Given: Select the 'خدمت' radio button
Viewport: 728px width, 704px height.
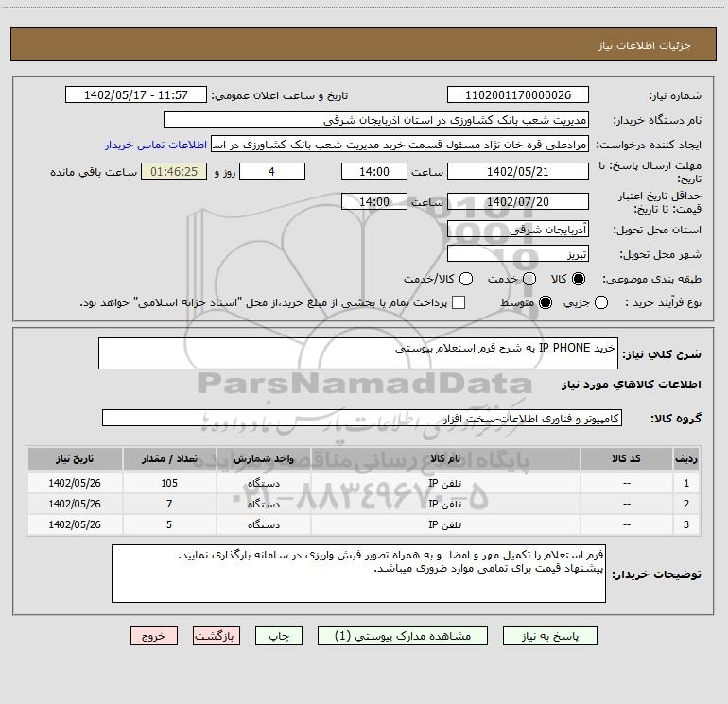Looking at the screenshot, I should (x=529, y=279).
